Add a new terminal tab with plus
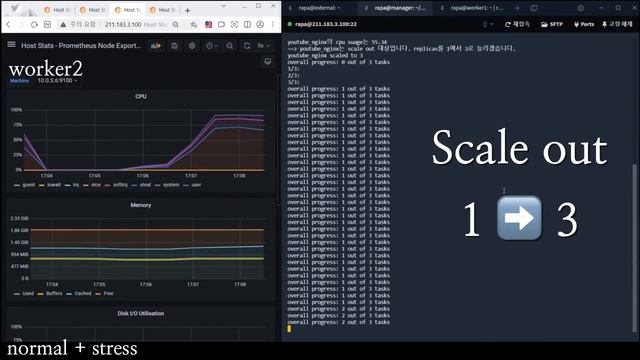 (x=517, y=8)
